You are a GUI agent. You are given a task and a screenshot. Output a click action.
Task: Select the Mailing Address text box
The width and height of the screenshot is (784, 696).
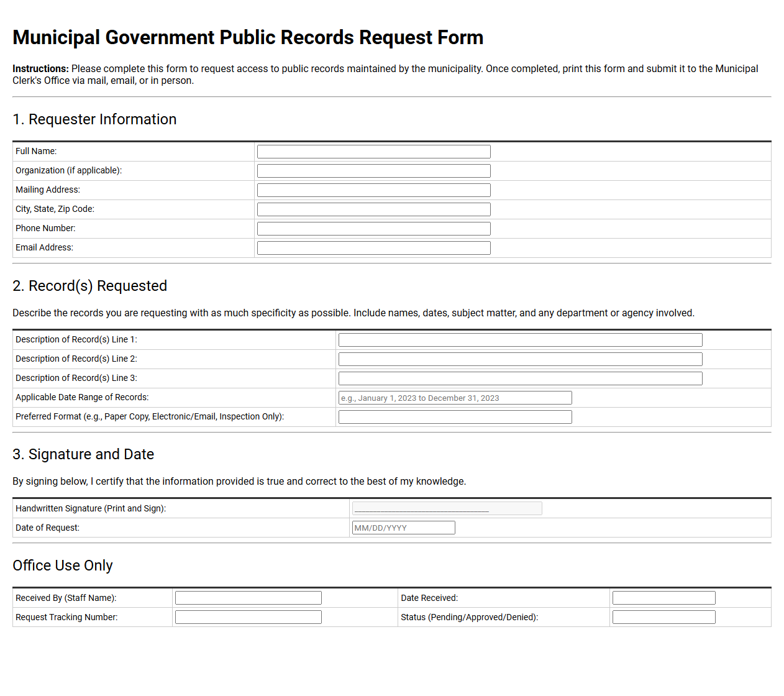(x=373, y=190)
